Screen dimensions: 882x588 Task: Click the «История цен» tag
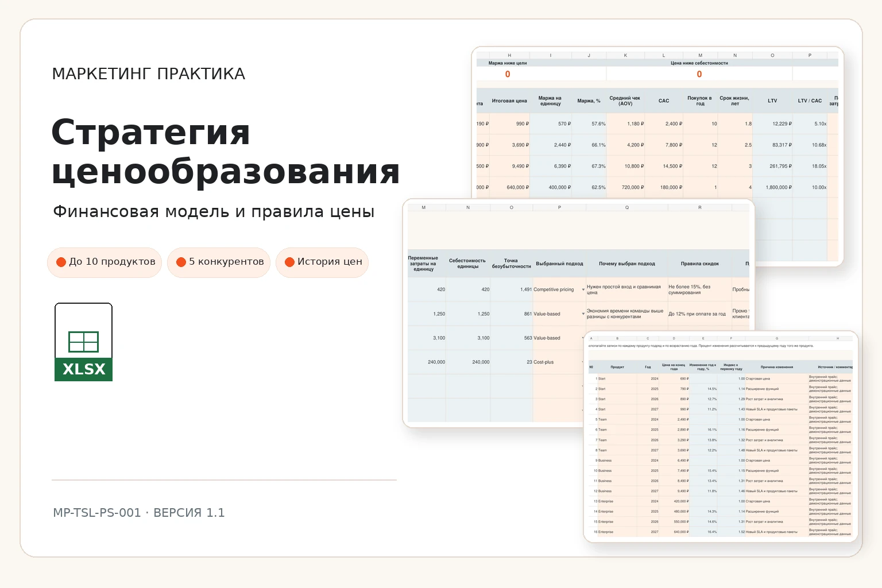point(322,262)
